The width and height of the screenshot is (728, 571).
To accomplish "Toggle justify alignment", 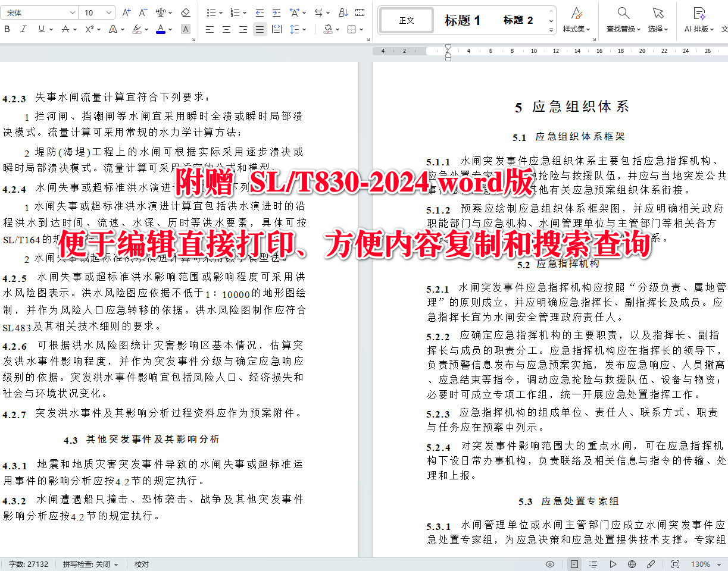I will (x=260, y=29).
